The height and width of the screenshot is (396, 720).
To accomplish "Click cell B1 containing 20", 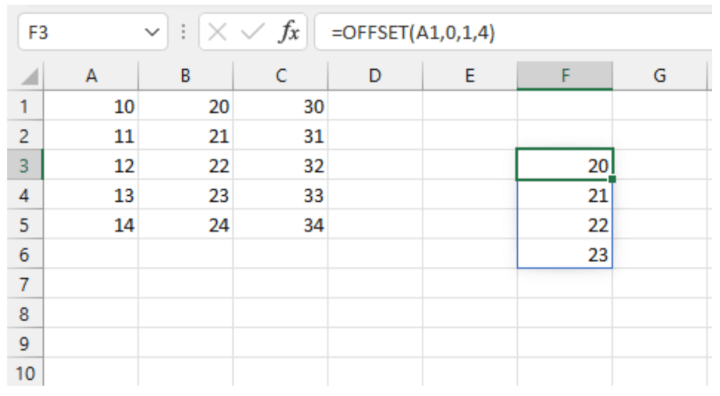I will 186,106.
